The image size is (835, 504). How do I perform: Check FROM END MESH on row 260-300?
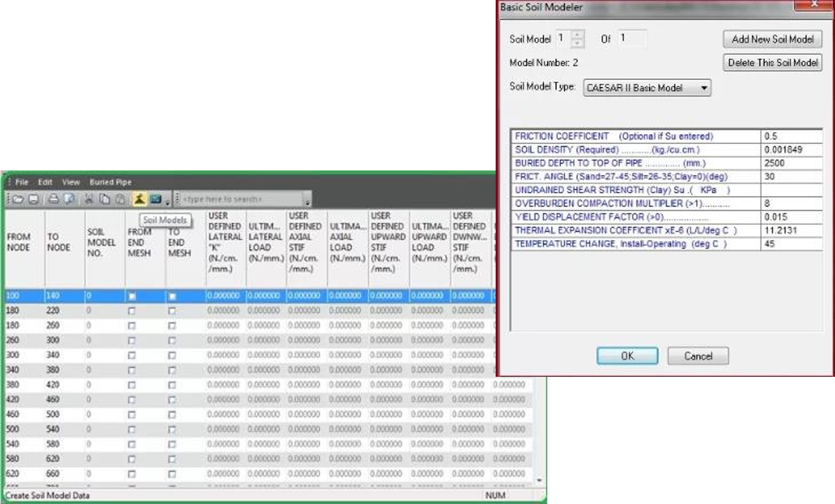tap(132, 340)
